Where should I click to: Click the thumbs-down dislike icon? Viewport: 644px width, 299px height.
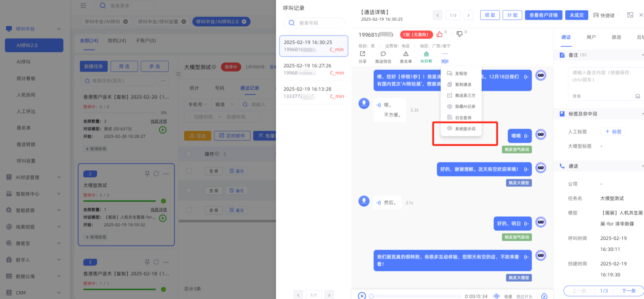click(459, 34)
